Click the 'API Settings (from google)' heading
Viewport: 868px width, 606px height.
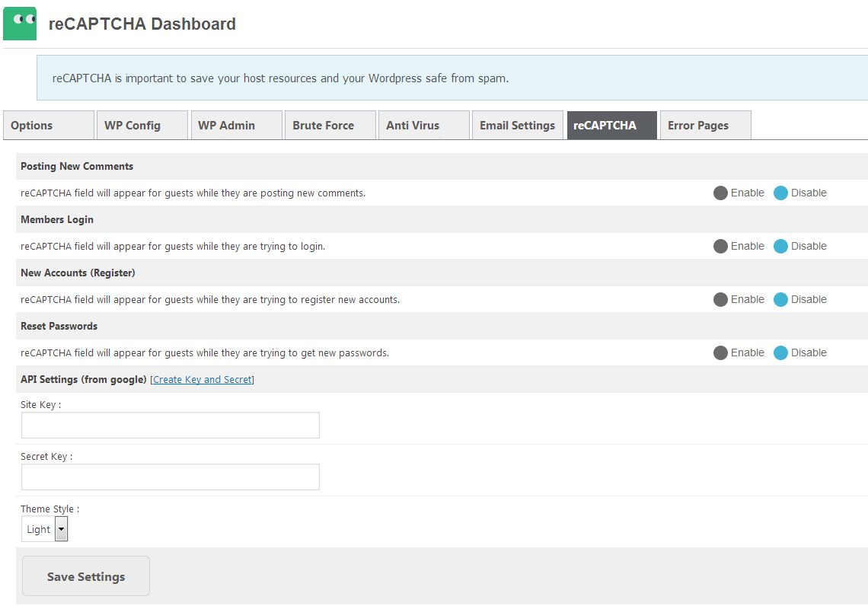click(84, 380)
